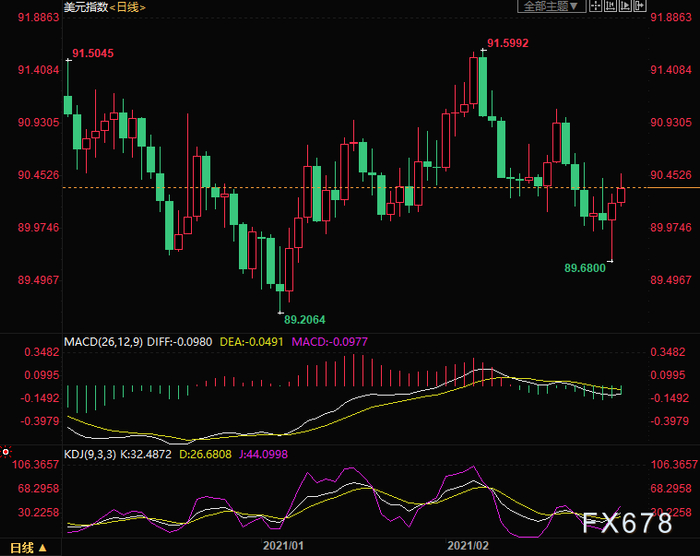Click the right axis 90.9305 label
Viewport: 700px width, 556px height.
tap(671, 122)
